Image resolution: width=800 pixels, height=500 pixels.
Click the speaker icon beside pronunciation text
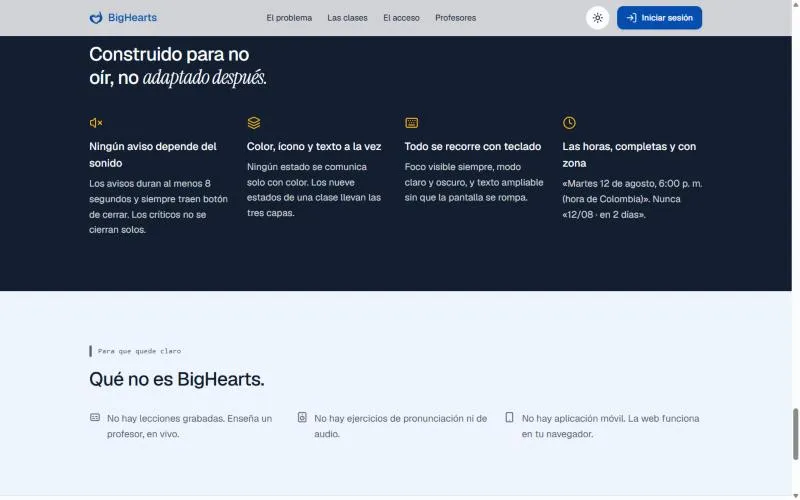coord(302,417)
